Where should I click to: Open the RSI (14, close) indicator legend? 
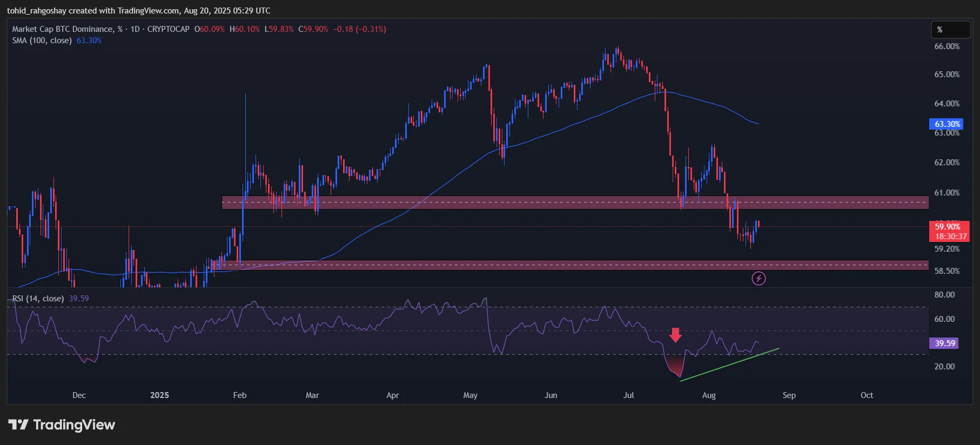tap(38, 299)
